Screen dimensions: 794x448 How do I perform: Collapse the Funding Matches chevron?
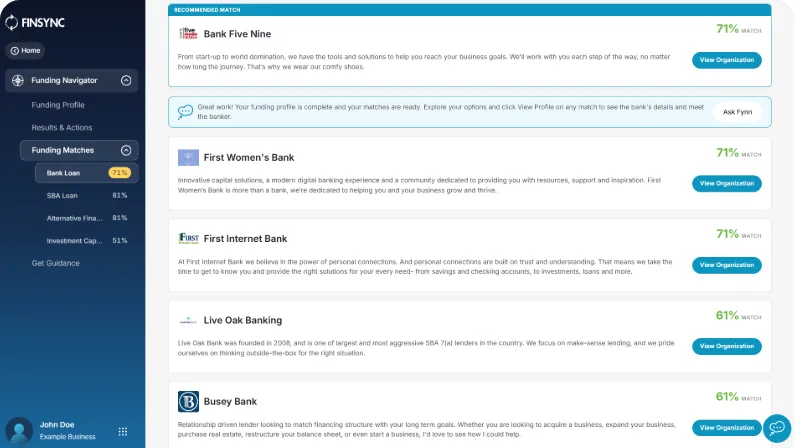pos(126,150)
